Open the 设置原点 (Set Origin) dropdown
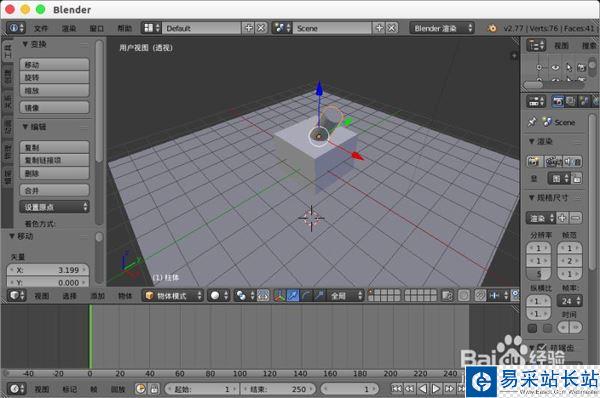600x398 pixels. coord(54,207)
